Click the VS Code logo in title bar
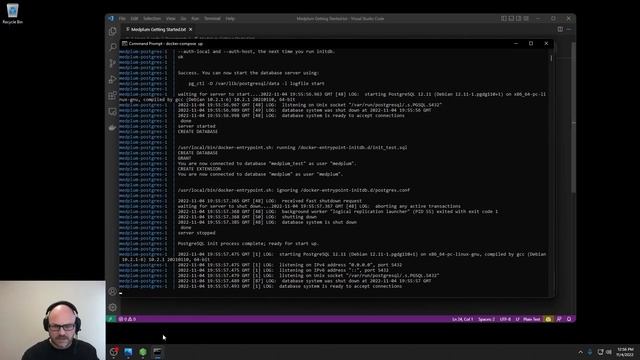Image resolution: width=640 pixels, height=360 pixels. tap(111, 18)
